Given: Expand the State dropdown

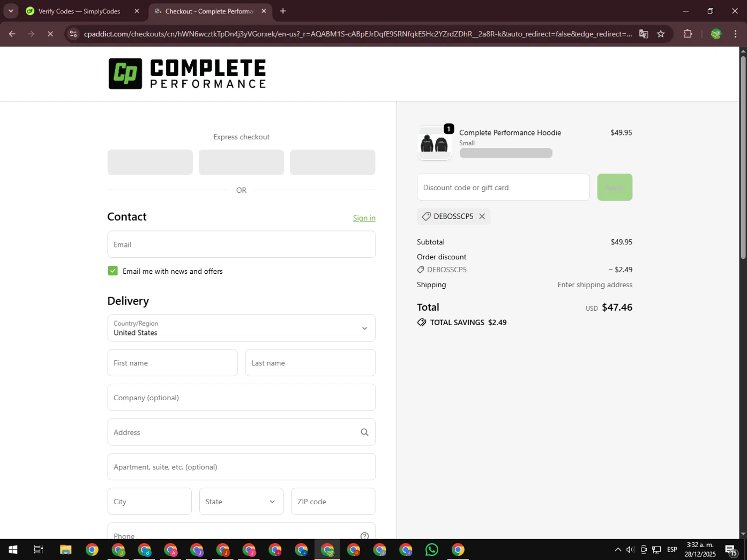Looking at the screenshot, I should (x=241, y=501).
